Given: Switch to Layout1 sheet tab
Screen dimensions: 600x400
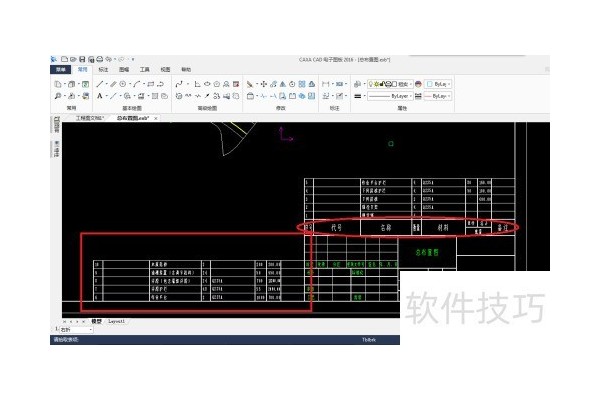Looking at the screenshot, I should click(117, 321).
